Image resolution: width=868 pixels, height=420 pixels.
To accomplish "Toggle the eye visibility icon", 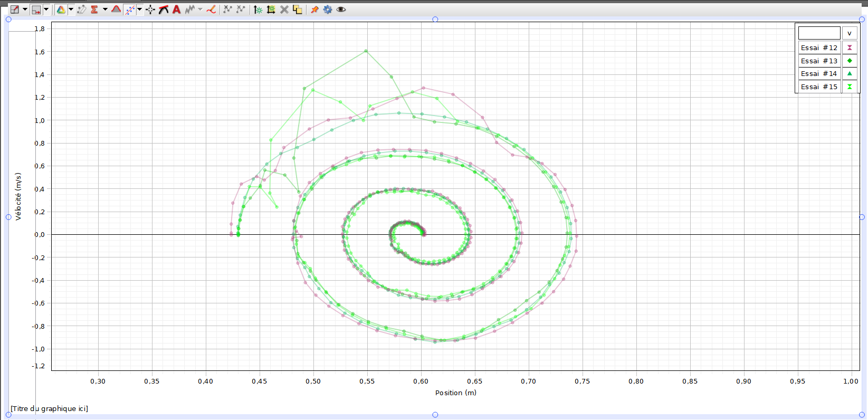I will coord(341,9).
